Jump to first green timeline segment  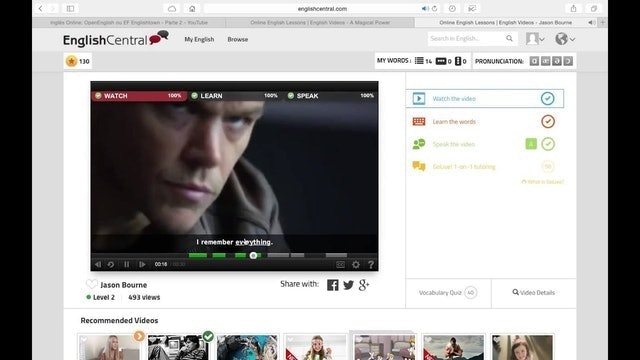198,256
